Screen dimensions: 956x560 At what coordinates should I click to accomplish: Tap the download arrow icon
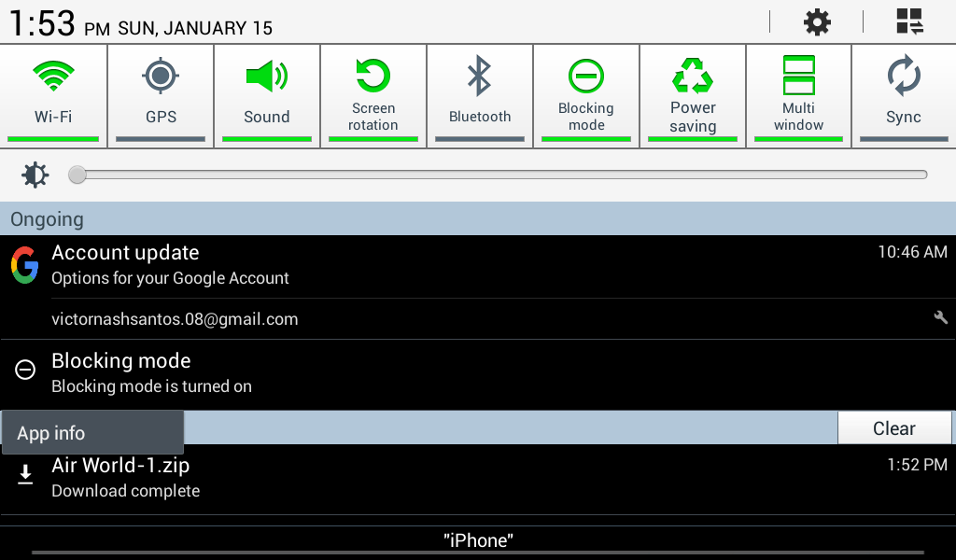tap(25, 474)
